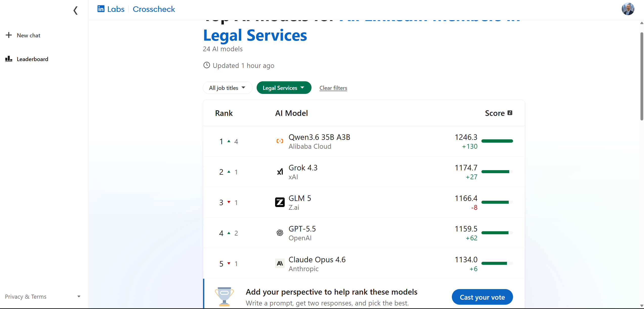The width and height of the screenshot is (644, 309).
Task: Click the -8 score change
Action: [x=474, y=208]
